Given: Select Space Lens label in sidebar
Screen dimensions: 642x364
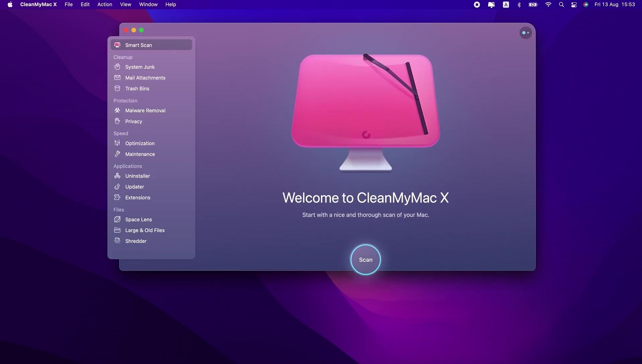Looking at the screenshot, I should point(138,219).
